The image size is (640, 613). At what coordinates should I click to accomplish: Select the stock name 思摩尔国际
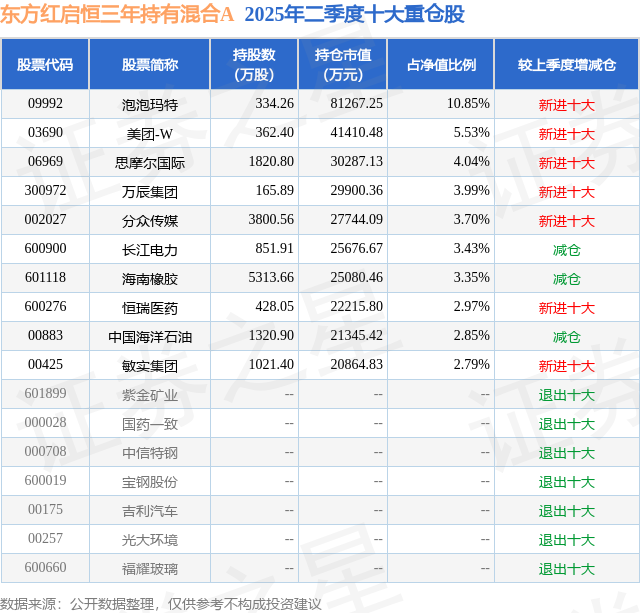pyautogui.click(x=150, y=163)
